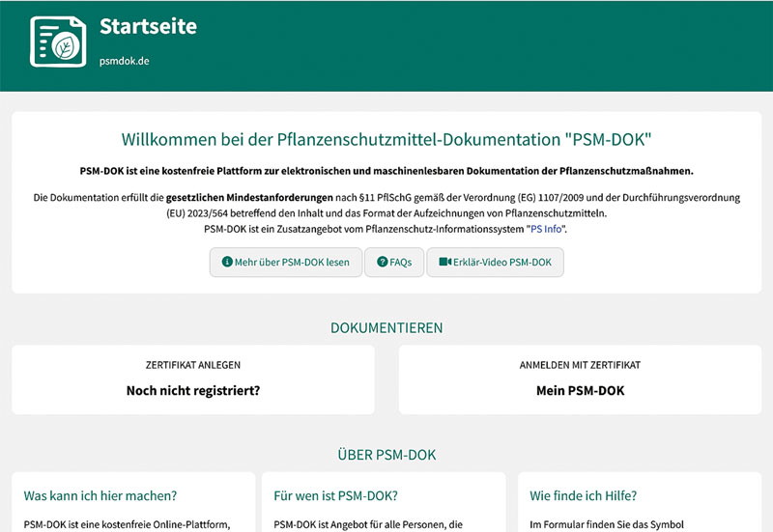773x532 pixels.
Task: Click the 'Willkommen bei der Pflanzenschutzmittel-Dokumentation' heading
Action: [386, 141]
